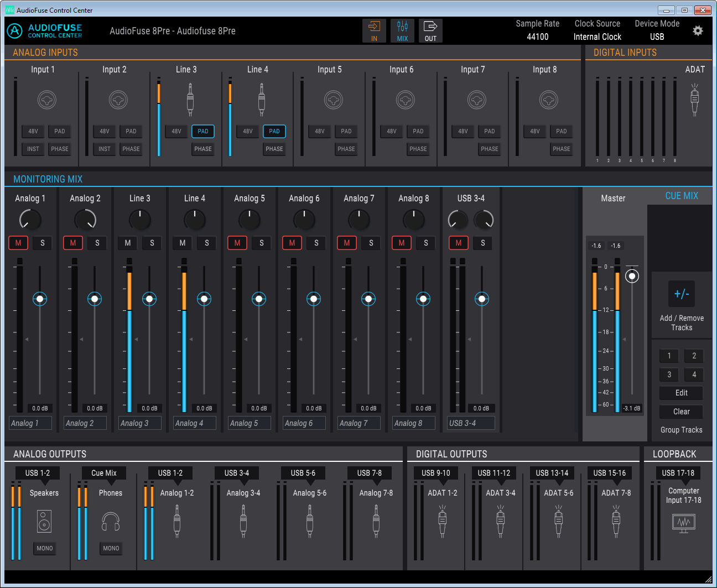The width and height of the screenshot is (717, 588).
Task: Switch to the CUE MIX tab
Action: tap(682, 196)
